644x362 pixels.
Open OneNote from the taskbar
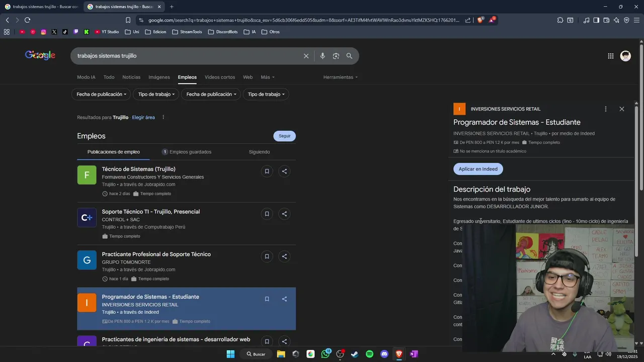[x=414, y=354]
